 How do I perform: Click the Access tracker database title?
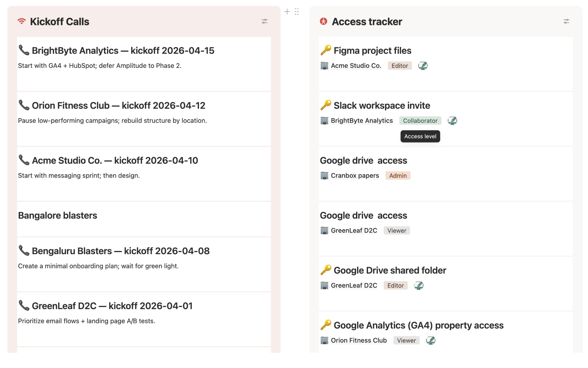[367, 22]
